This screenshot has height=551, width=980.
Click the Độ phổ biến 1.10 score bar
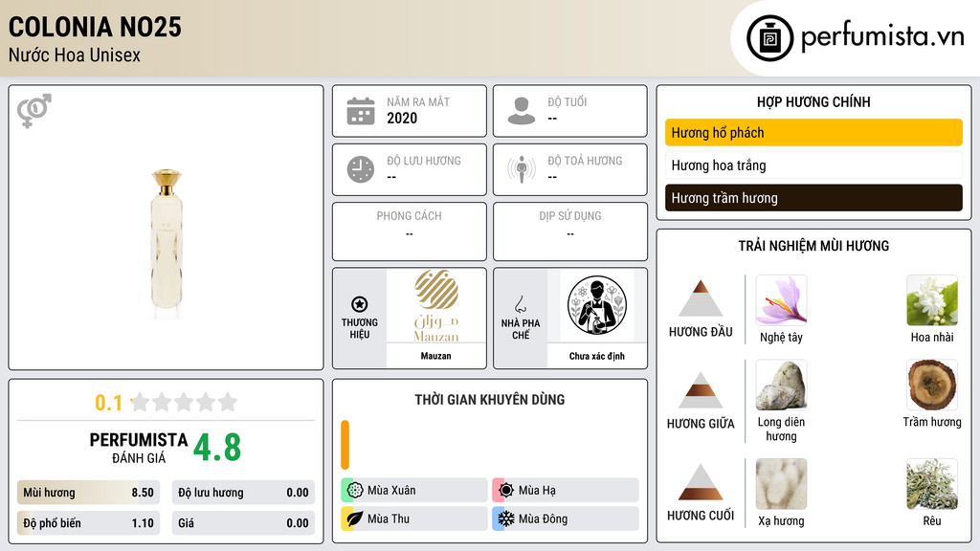click(88, 523)
